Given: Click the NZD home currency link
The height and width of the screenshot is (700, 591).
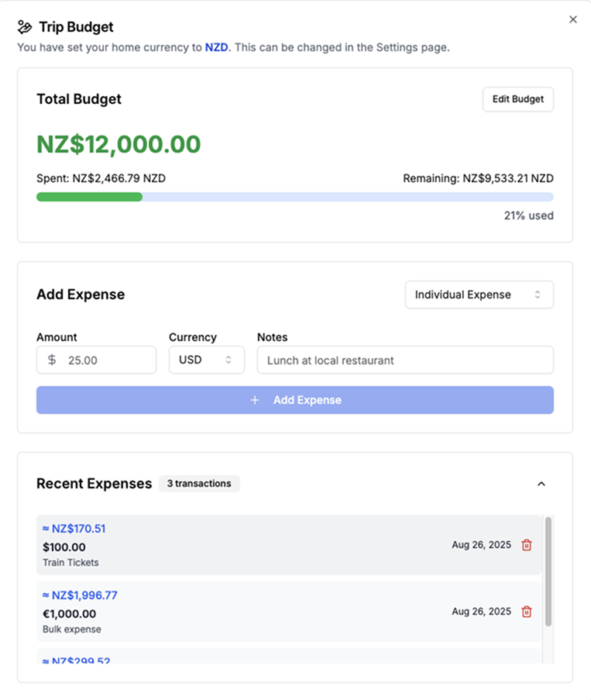Looking at the screenshot, I should (216, 47).
